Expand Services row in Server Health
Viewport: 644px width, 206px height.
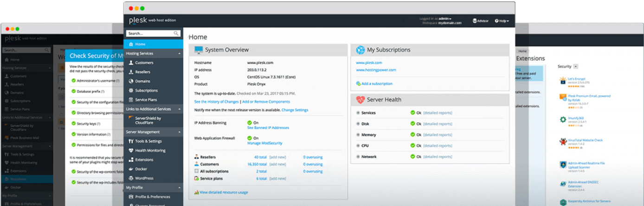click(x=358, y=113)
